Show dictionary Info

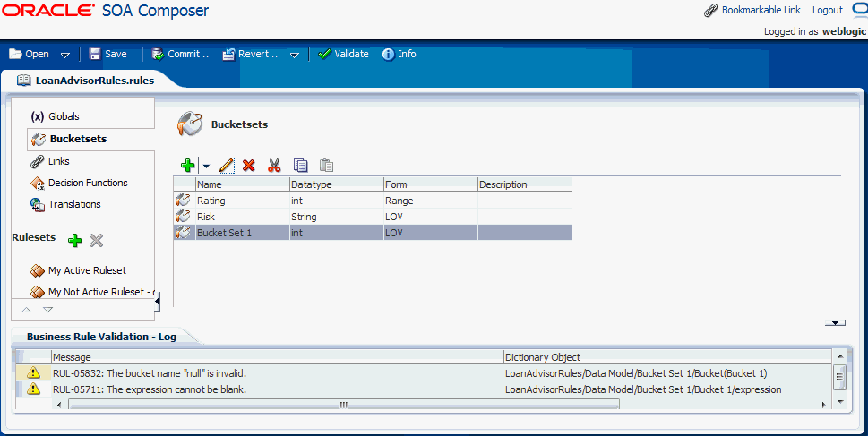400,54
